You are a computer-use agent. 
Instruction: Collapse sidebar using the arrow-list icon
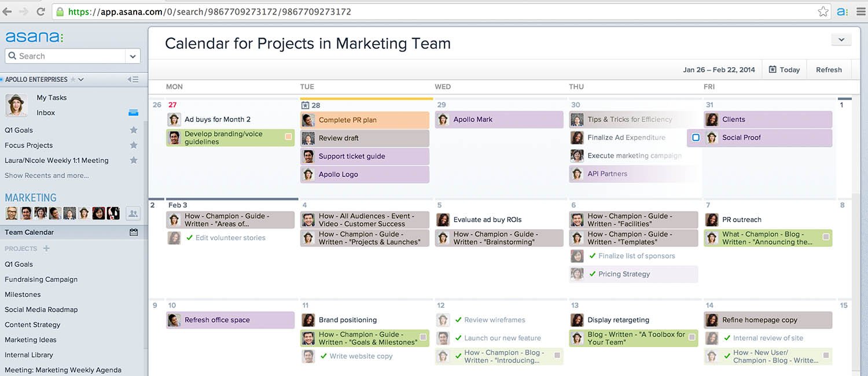pos(133,79)
